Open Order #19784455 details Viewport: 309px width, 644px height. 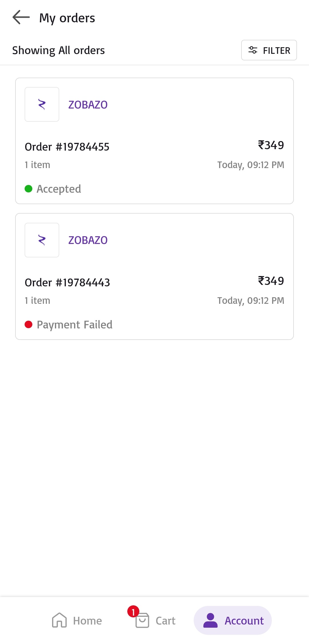pos(67,147)
